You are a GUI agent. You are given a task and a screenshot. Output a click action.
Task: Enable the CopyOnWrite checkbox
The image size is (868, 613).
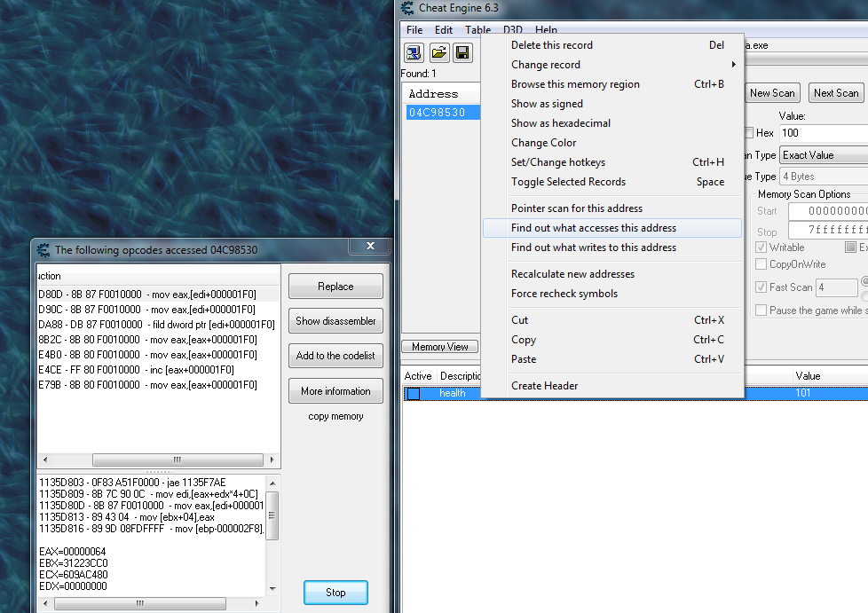click(761, 263)
